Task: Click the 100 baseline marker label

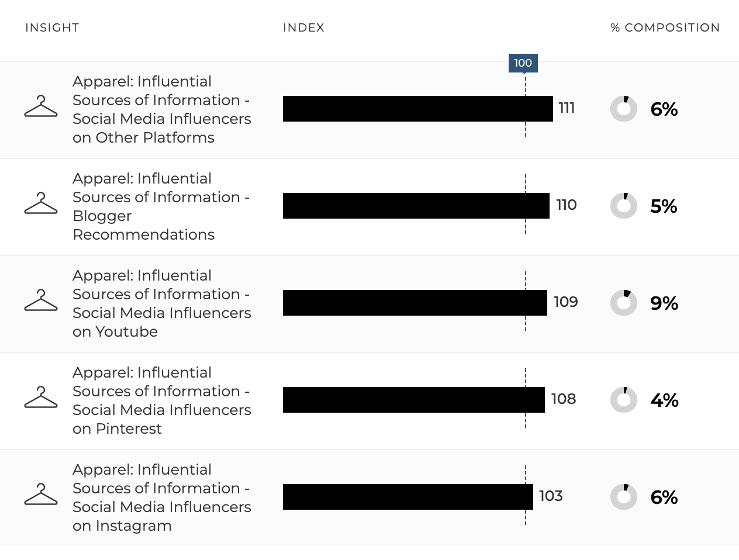Action: tap(523, 63)
